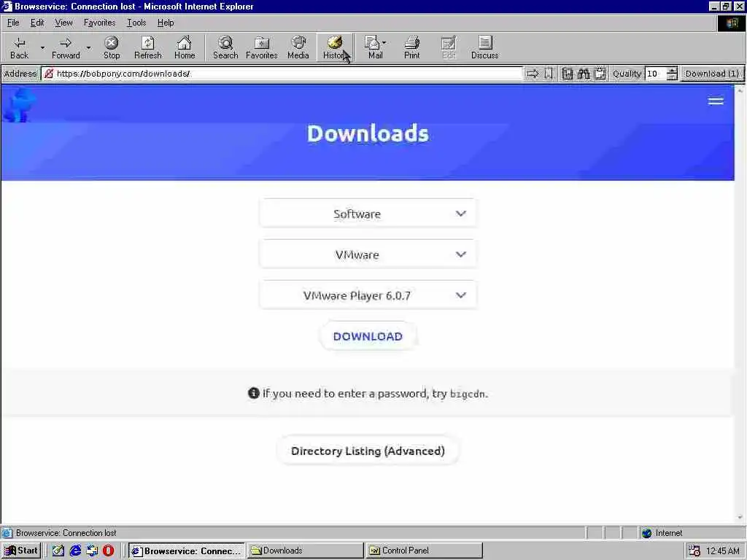
Task: Click the binoculars find icon
Action: point(584,74)
